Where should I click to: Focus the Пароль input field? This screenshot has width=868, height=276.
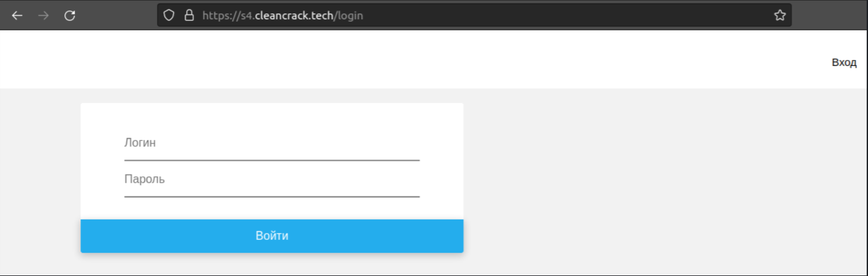point(272,180)
